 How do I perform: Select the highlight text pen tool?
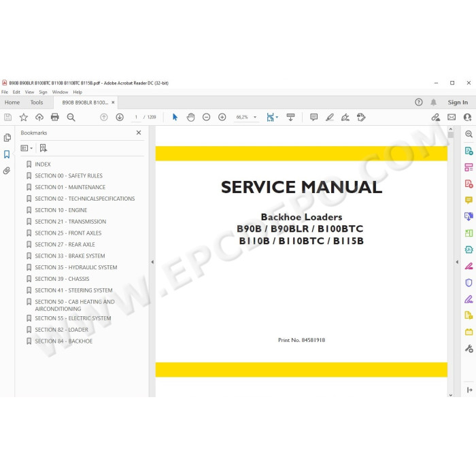(x=330, y=117)
